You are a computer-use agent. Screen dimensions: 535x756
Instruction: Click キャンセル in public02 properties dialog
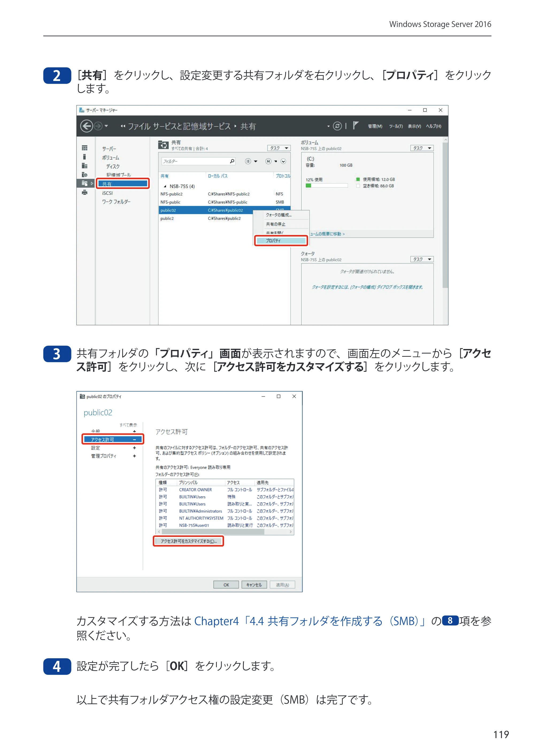click(x=254, y=585)
